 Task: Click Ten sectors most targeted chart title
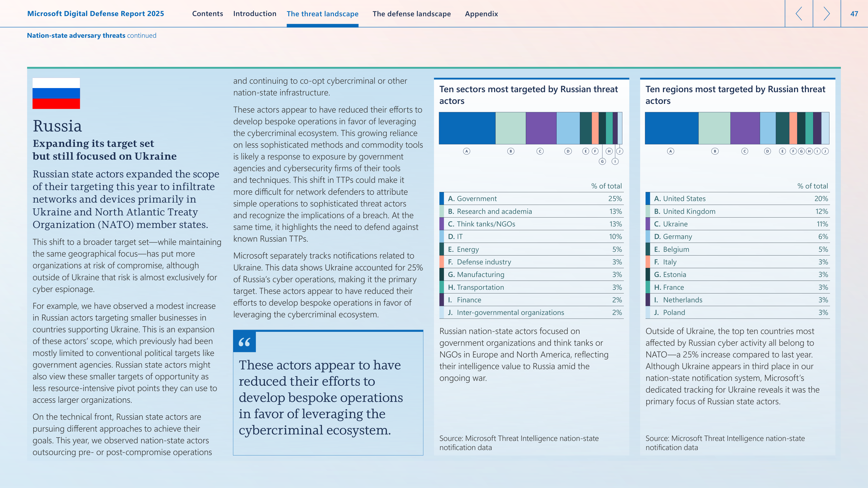coord(528,95)
